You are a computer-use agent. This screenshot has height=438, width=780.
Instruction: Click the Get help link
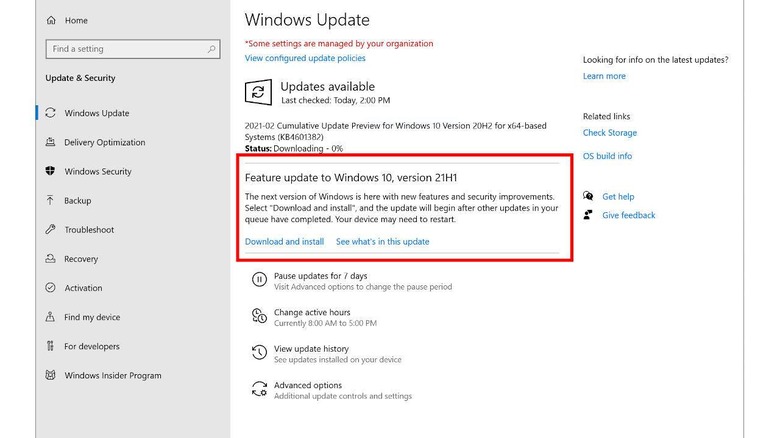pyautogui.click(x=618, y=196)
